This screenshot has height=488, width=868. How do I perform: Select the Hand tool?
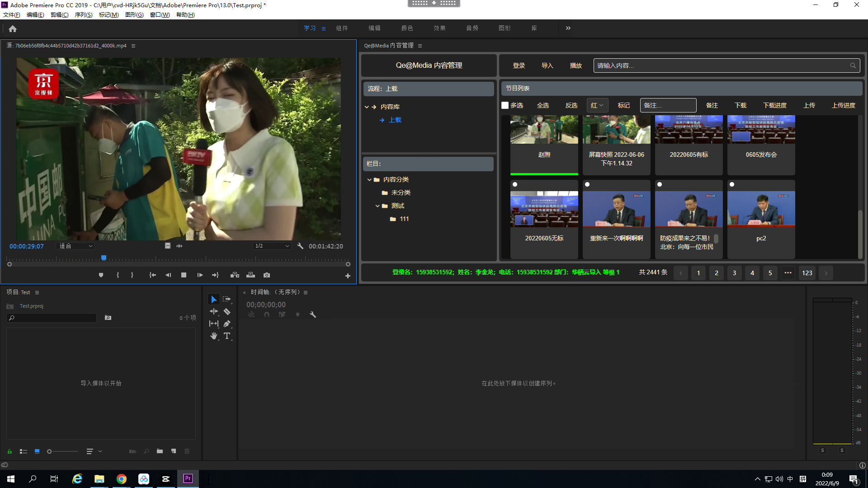213,336
